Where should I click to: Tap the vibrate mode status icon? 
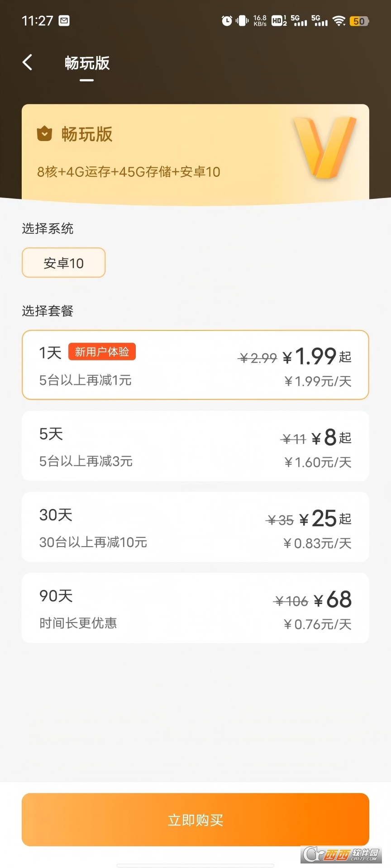point(242,21)
